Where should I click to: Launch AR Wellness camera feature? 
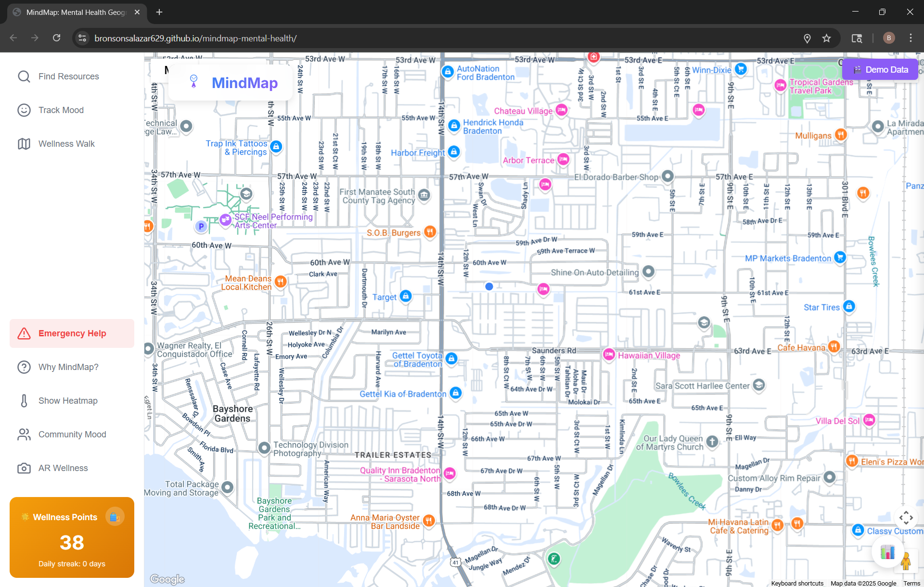tap(24, 468)
